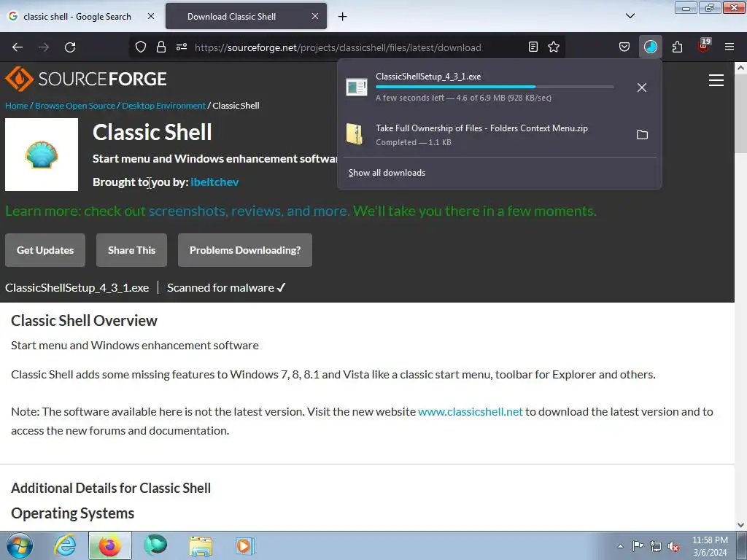Viewport: 747px width, 560px height.
Task: Click the Classic Shell shell logo thumbnail
Action: point(42,155)
